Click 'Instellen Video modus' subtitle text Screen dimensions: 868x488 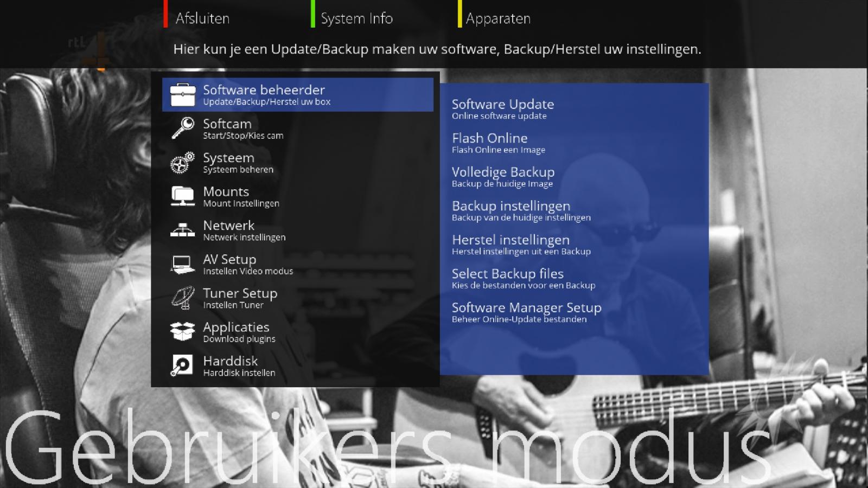tap(248, 271)
